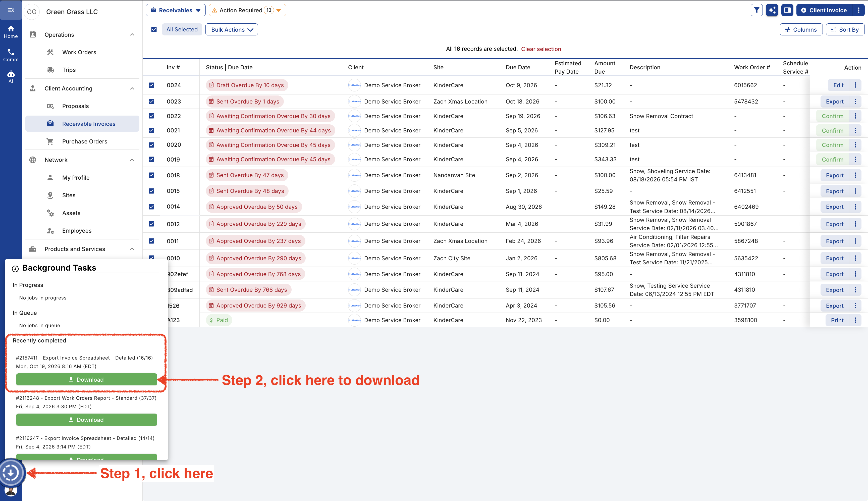The height and width of the screenshot is (501, 868).
Task: Open the Bulk Actions dropdown
Action: coord(232,30)
